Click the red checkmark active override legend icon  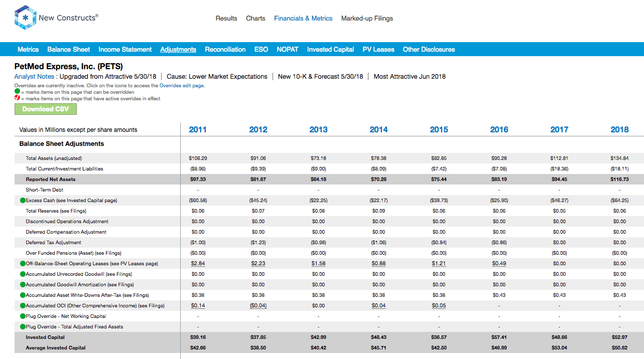pyautogui.click(x=17, y=98)
